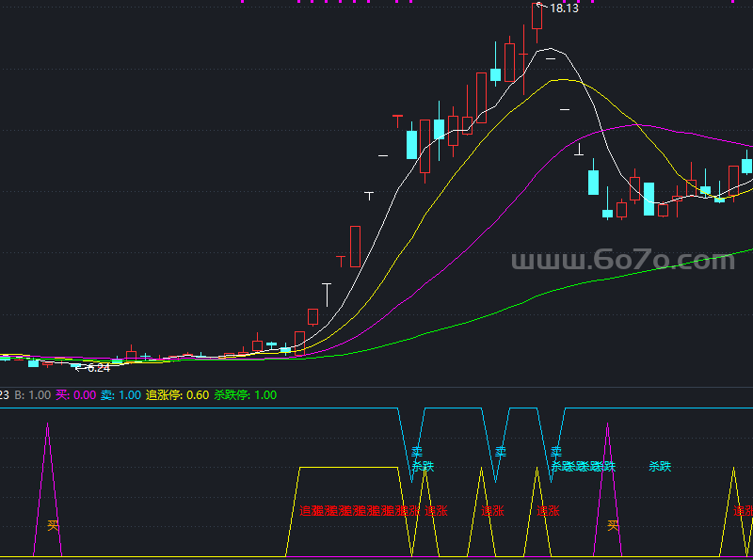Open the www.6o7o.com watermark link

622,260
